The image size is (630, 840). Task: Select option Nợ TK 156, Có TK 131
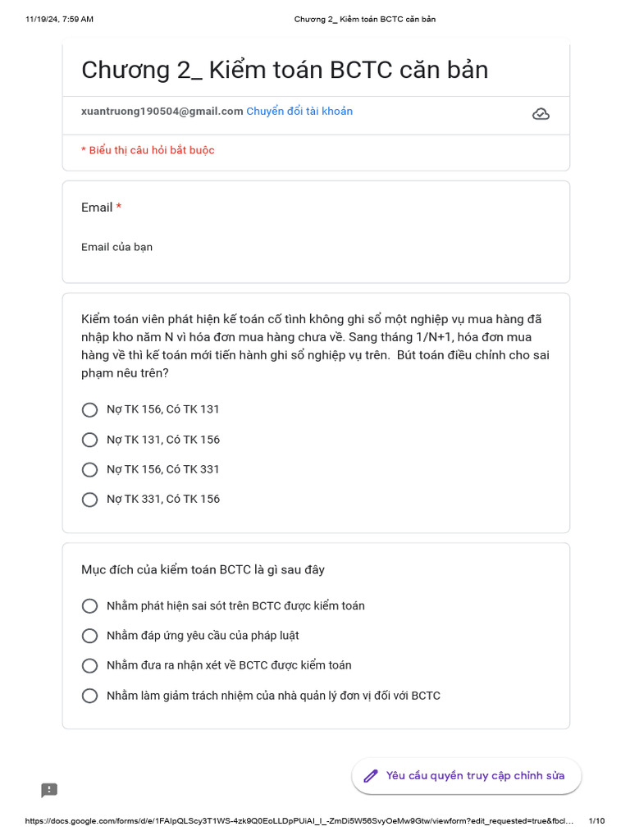(x=90, y=409)
